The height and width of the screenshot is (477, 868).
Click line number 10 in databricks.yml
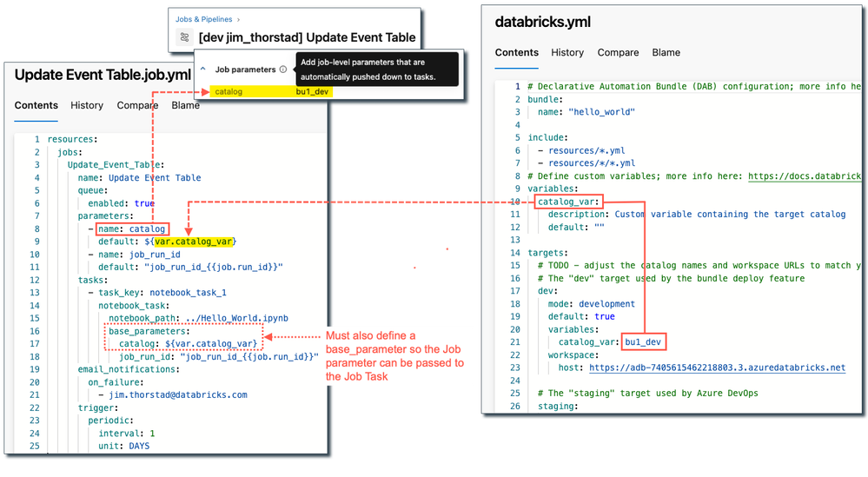tap(514, 202)
